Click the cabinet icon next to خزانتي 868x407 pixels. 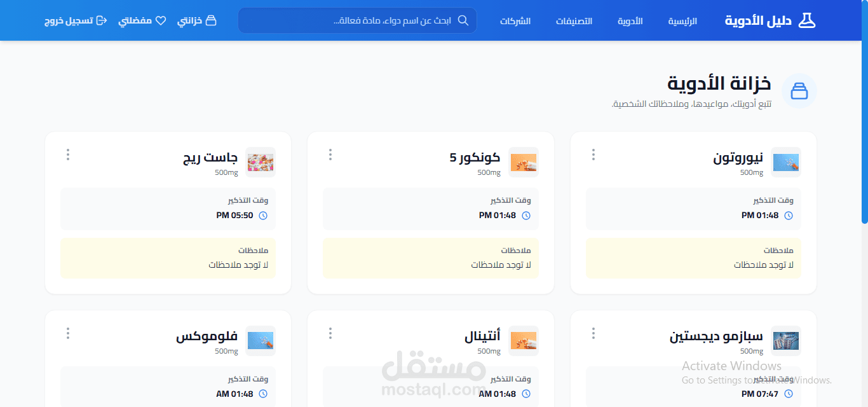point(211,20)
